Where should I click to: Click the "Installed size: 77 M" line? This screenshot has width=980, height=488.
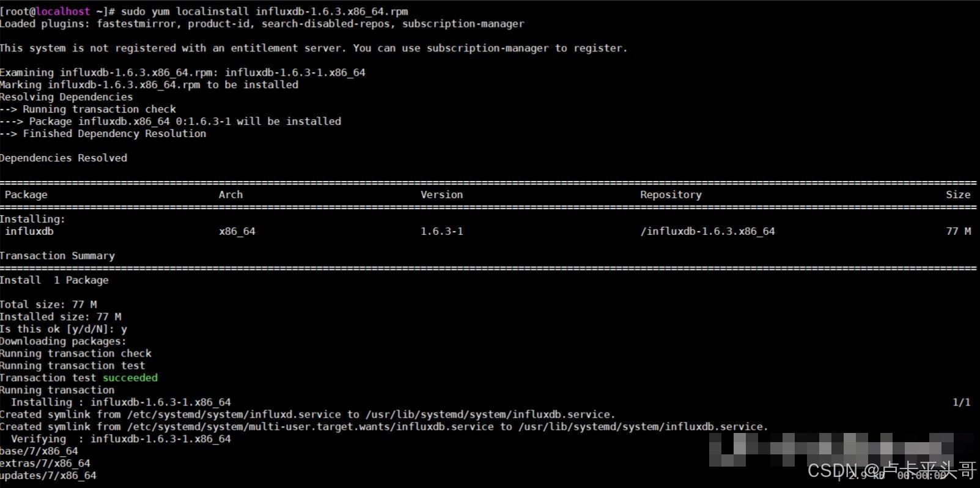[x=61, y=317]
